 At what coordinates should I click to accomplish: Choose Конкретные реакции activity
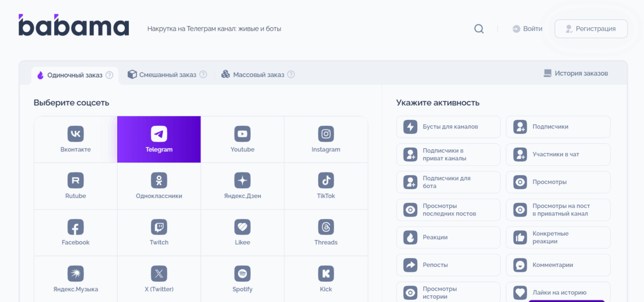tap(557, 237)
